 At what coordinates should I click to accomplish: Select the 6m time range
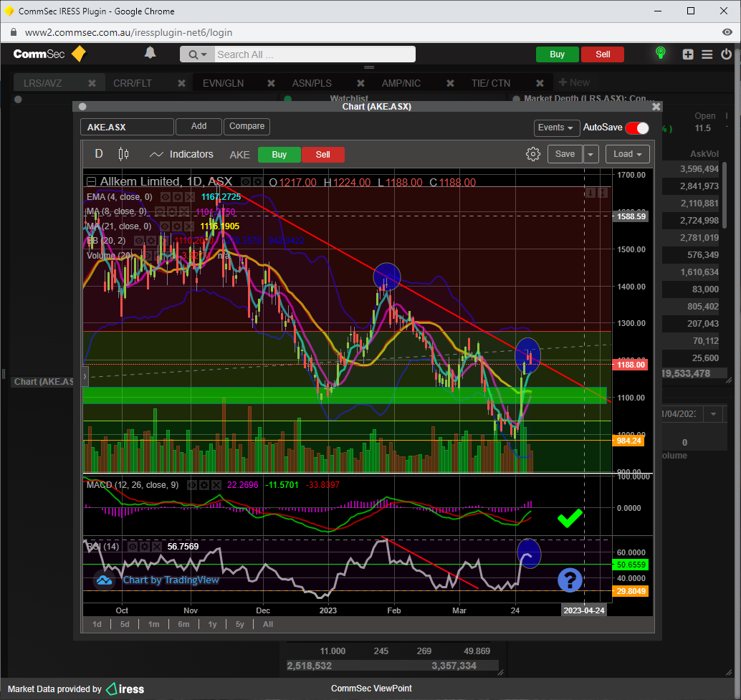click(183, 624)
